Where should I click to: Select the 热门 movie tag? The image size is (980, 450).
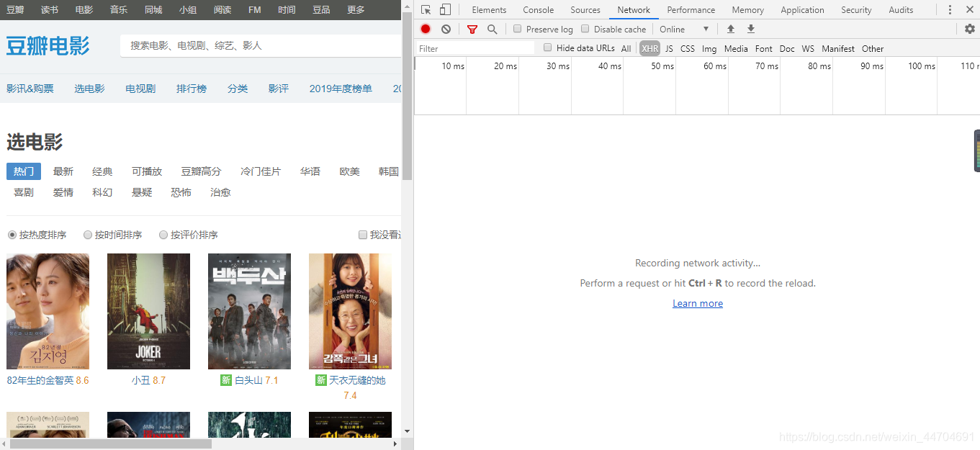pos(24,171)
